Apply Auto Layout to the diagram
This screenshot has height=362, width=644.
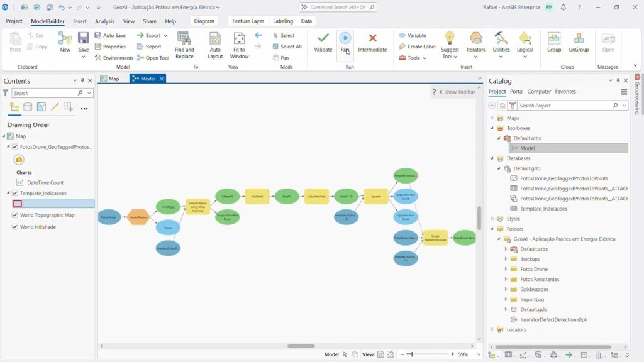215,45
